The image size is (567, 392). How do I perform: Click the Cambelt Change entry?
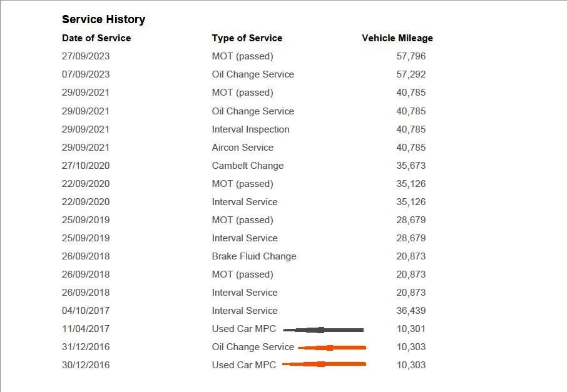tap(248, 166)
